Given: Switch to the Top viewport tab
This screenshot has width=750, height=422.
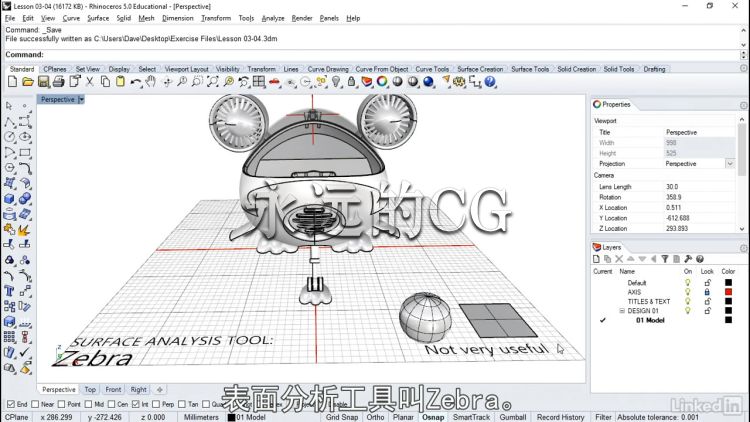Looking at the screenshot, I should point(90,389).
